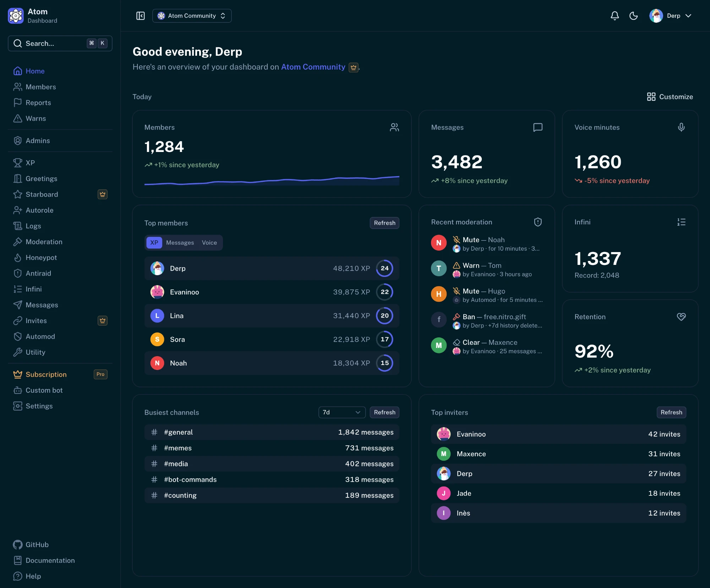The height and width of the screenshot is (588, 710).
Task: Go to Home in sidebar
Action: 60,71
